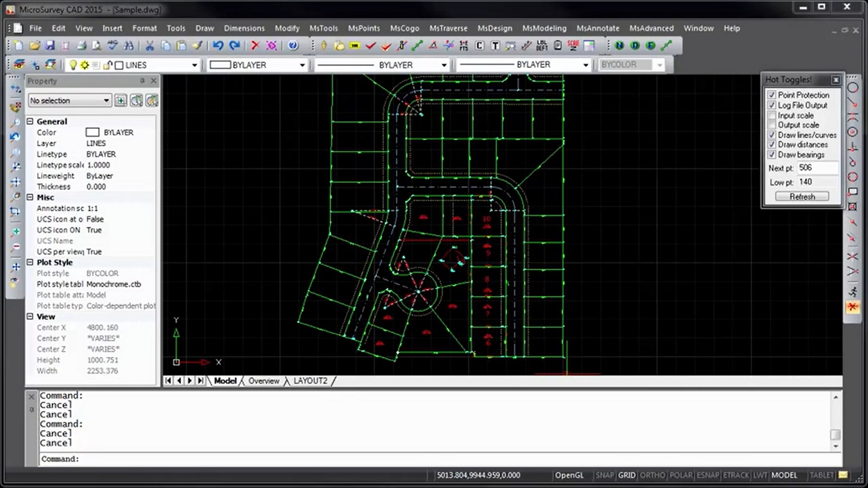The width and height of the screenshot is (868, 488).
Task: Open the MsCogo menu
Action: click(405, 28)
